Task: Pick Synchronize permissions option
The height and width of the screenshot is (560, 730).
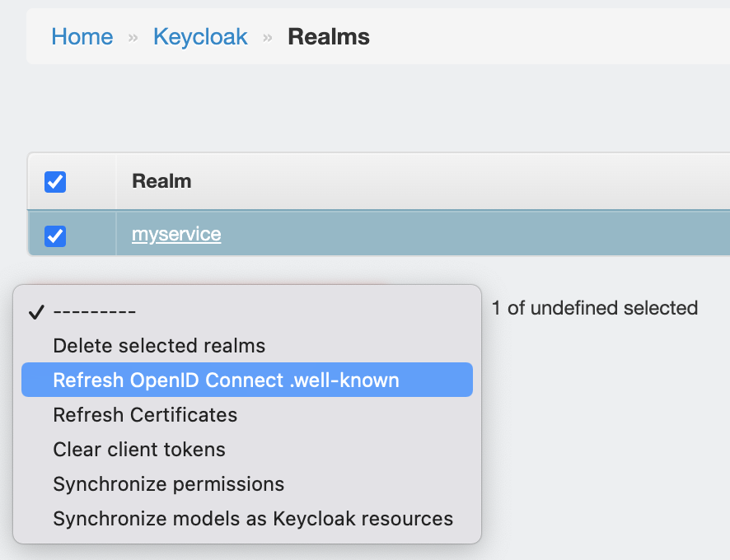Action: 168,484
